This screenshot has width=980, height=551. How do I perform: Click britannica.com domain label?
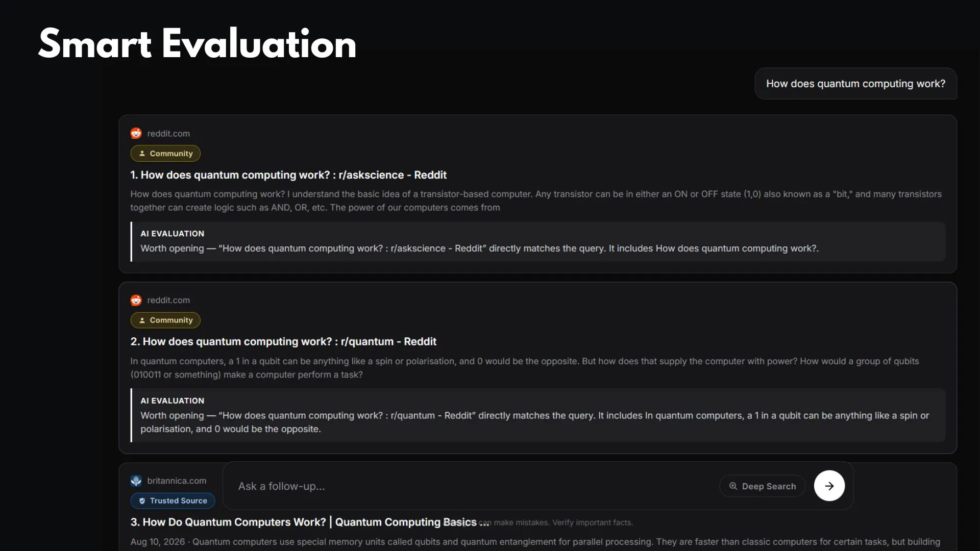[x=177, y=481]
